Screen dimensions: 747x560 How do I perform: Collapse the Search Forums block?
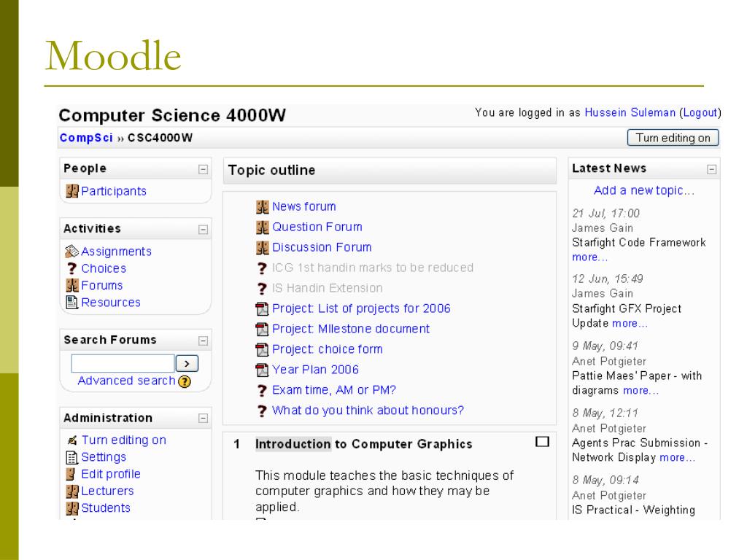pos(203,341)
